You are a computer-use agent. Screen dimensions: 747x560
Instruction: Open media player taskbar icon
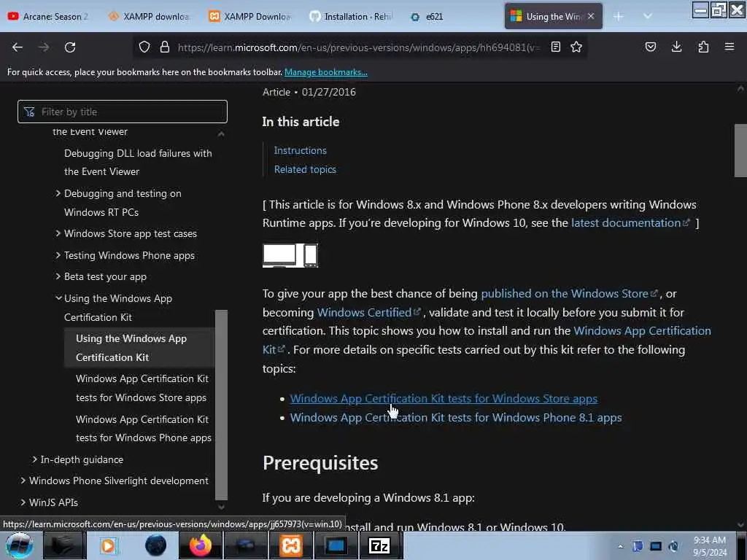click(x=108, y=545)
